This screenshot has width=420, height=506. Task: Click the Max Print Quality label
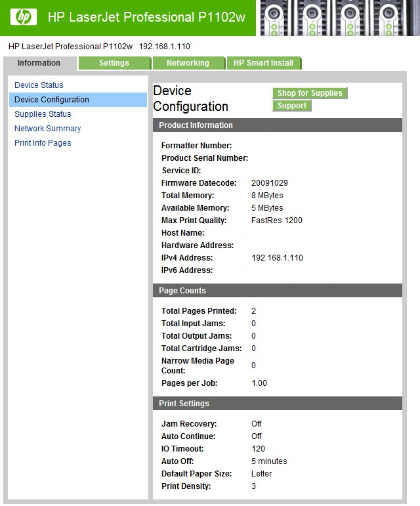pos(194,221)
